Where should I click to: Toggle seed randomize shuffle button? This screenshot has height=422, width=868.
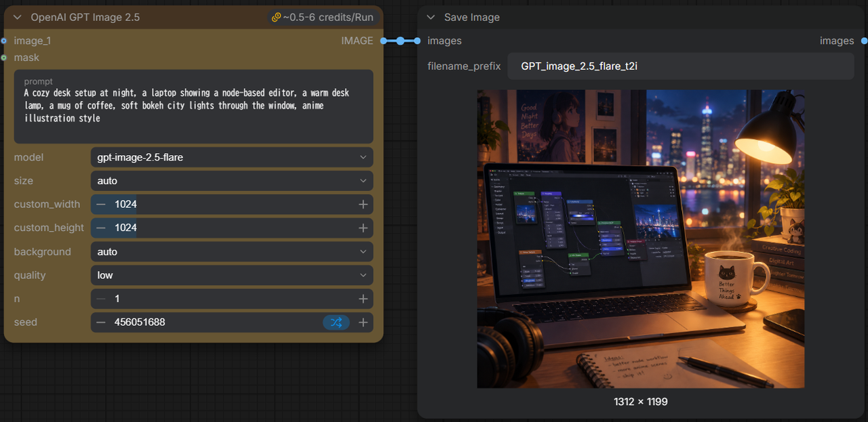336,322
